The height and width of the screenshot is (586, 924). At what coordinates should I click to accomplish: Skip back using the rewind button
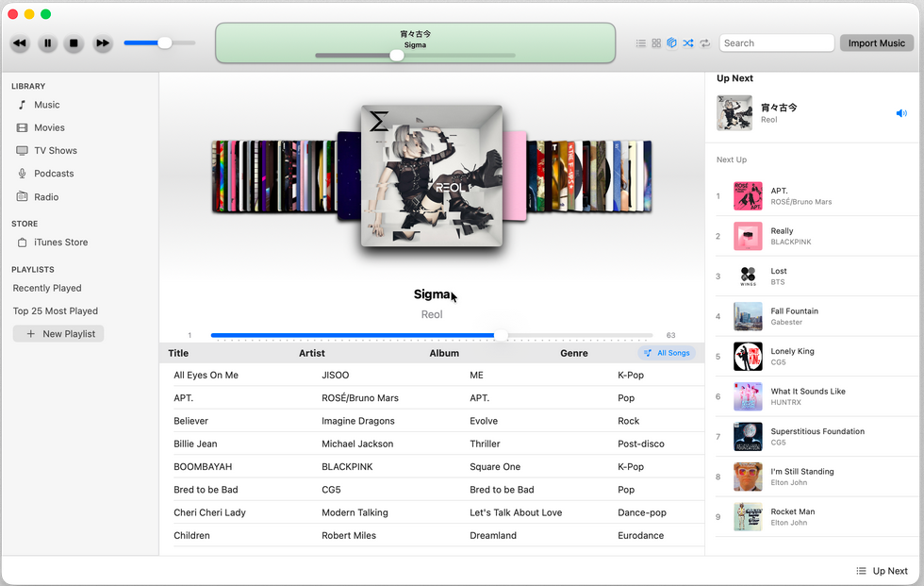[x=20, y=43]
